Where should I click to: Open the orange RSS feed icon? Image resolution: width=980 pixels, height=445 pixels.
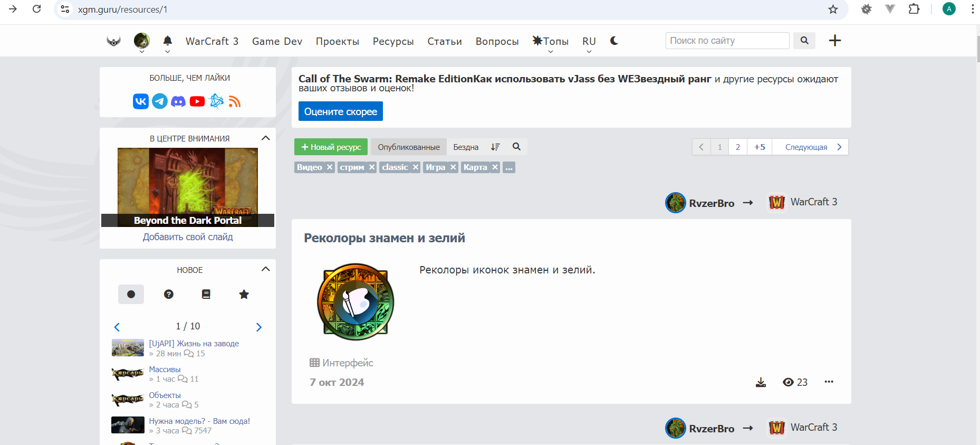click(235, 101)
